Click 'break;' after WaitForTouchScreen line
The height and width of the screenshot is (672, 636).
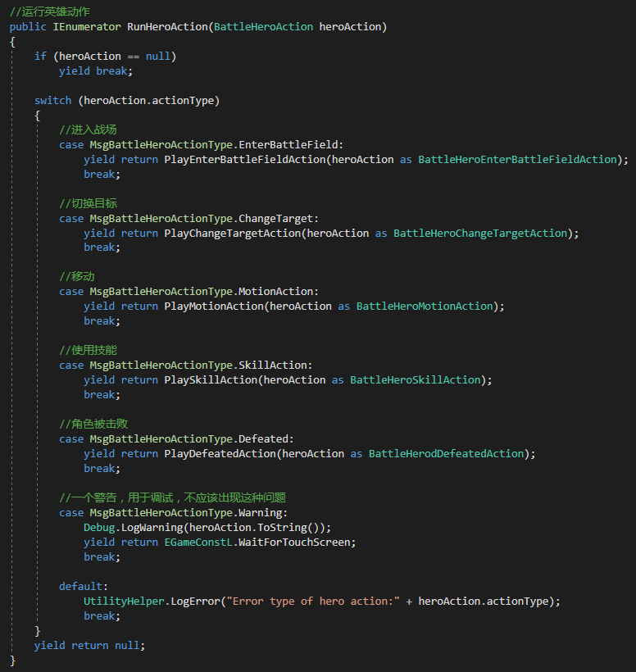click(102, 556)
